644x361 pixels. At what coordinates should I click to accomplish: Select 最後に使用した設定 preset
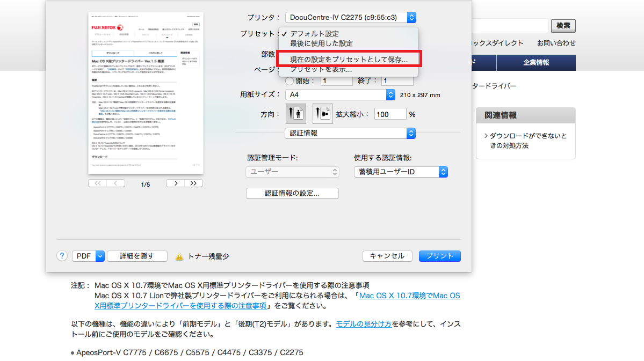(321, 43)
